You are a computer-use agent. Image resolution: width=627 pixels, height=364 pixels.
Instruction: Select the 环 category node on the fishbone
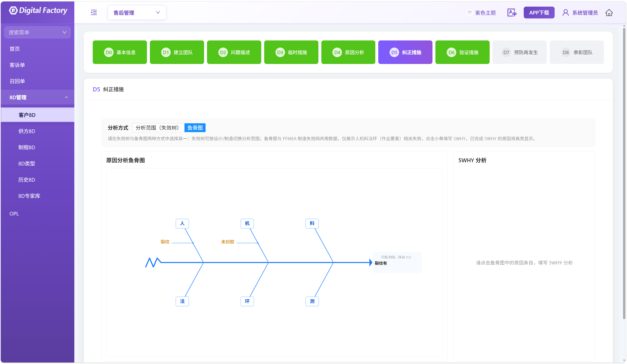(247, 301)
